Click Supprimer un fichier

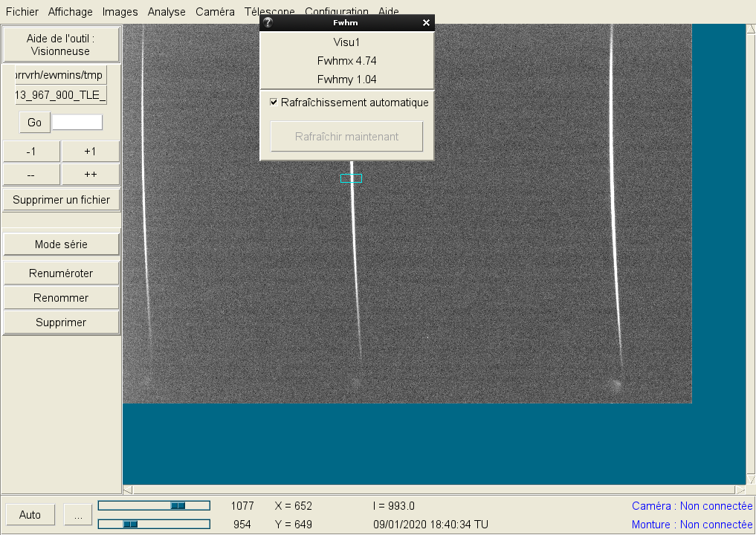click(61, 199)
